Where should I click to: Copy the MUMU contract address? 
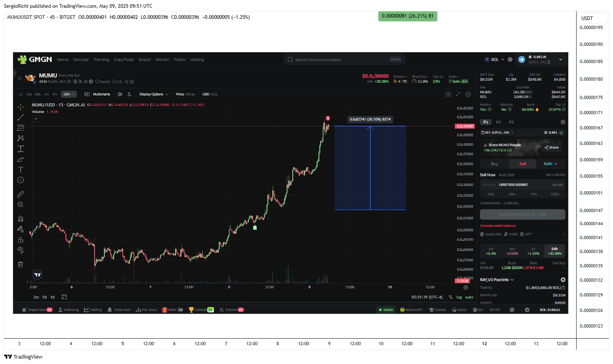[x=69, y=81]
